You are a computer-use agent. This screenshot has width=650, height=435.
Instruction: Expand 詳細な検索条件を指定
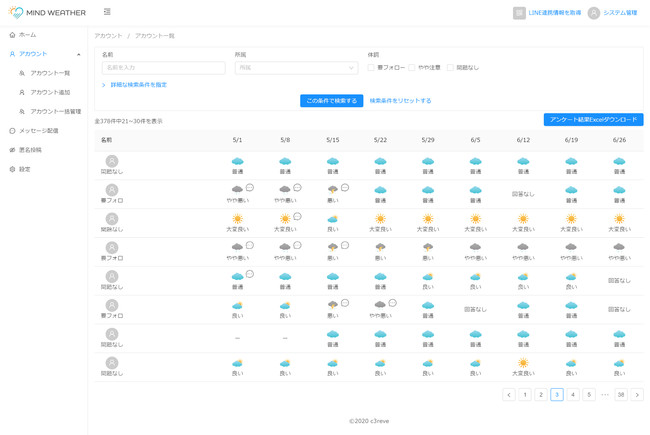(x=135, y=85)
